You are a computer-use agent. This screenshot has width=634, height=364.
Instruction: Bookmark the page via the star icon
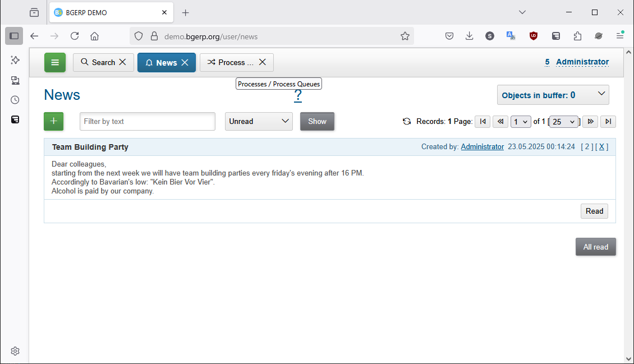(x=405, y=36)
